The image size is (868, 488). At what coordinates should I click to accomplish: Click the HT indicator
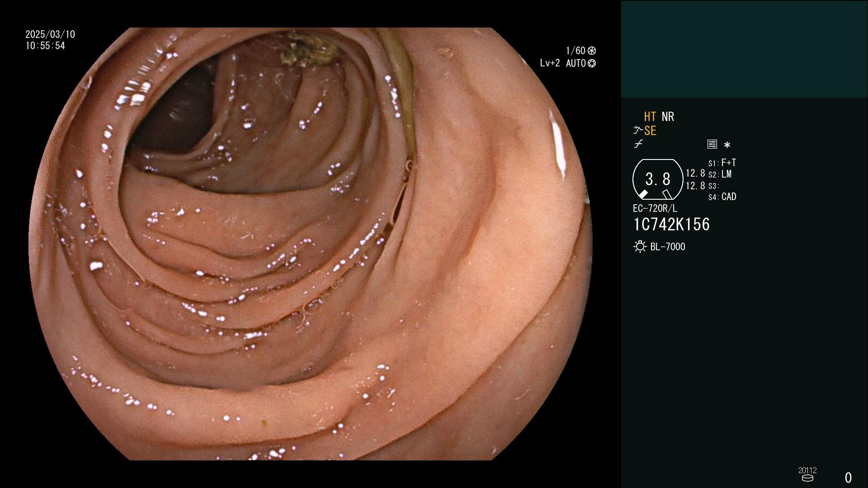tap(650, 117)
